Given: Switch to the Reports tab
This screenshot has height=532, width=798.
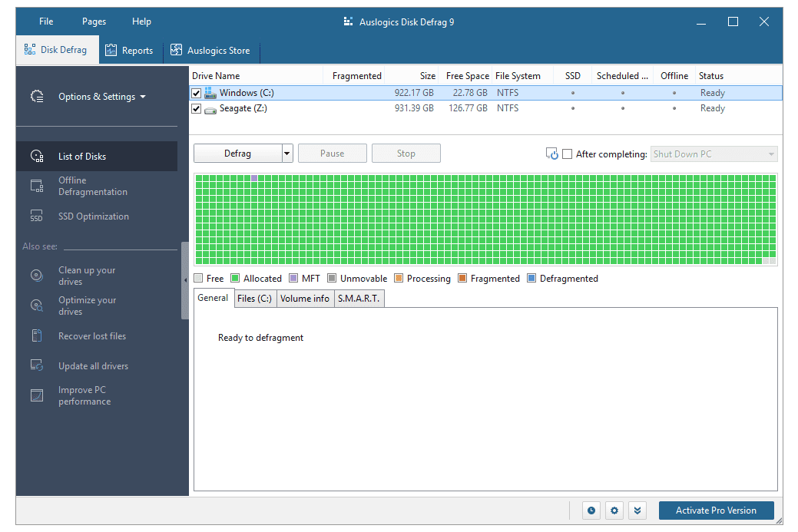Looking at the screenshot, I should pos(129,51).
